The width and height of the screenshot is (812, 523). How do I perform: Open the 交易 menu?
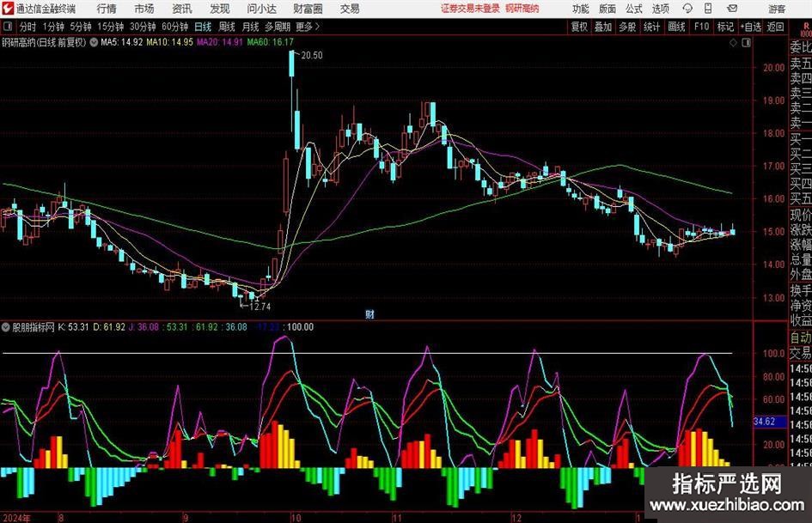point(350,9)
